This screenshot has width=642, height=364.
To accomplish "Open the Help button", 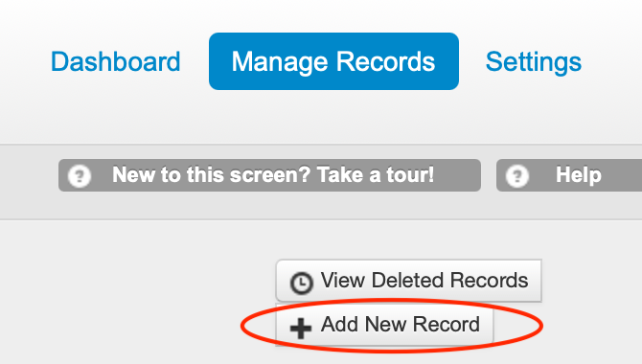I will pyautogui.click(x=569, y=175).
